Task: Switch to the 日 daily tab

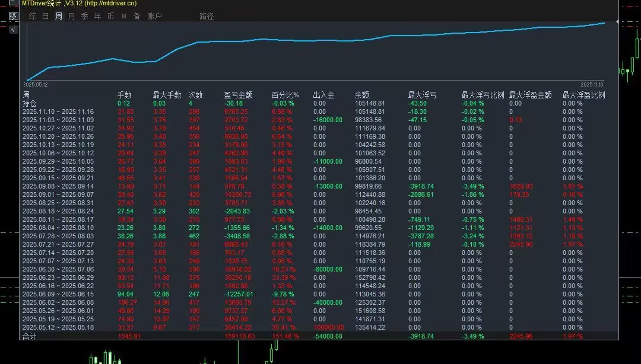Action: coord(45,17)
